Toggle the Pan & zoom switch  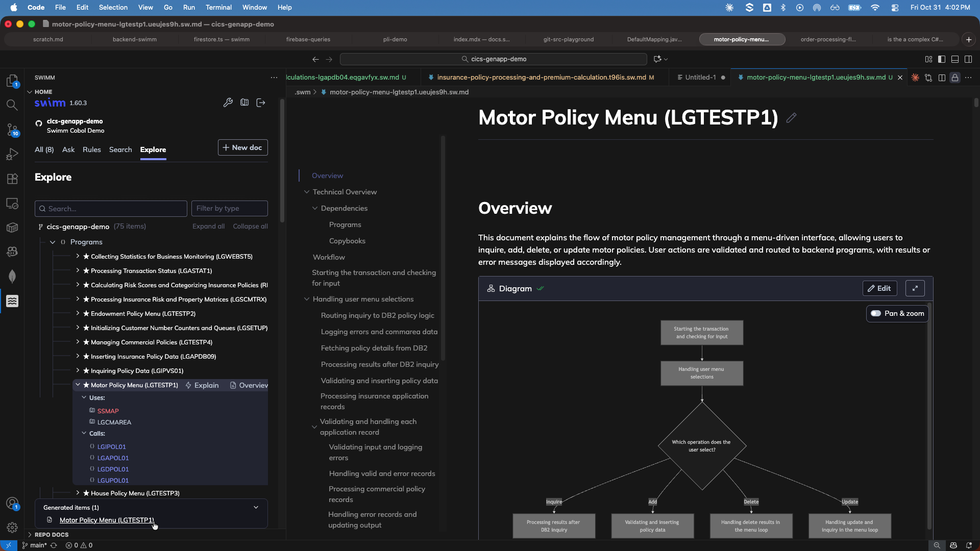(x=876, y=313)
